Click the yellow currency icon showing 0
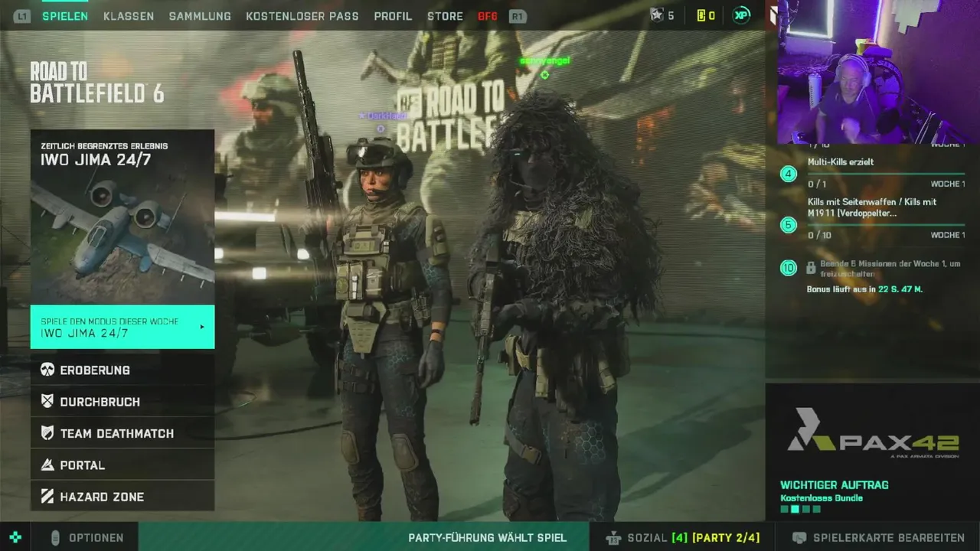Viewport: 980px width, 551px height. [x=701, y=15]
